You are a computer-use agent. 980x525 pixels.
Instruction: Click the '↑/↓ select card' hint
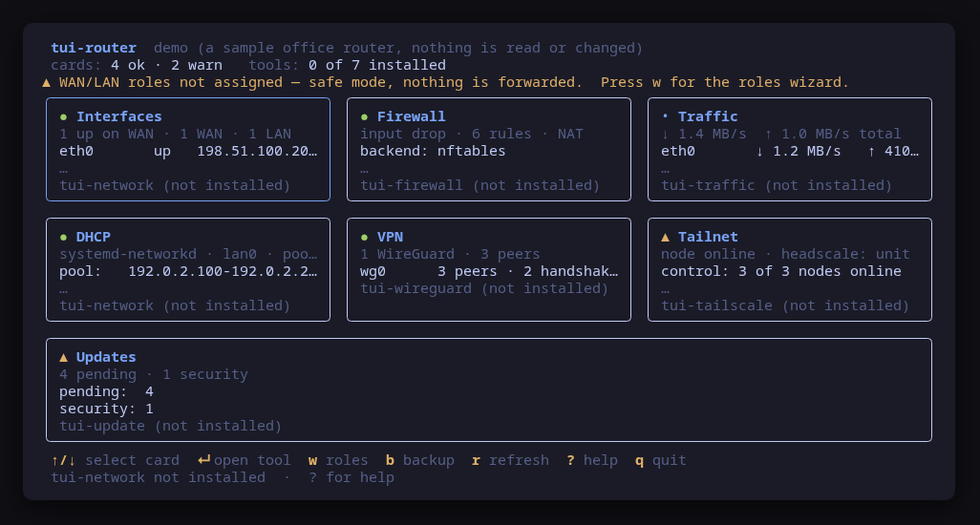pos(115,460)
